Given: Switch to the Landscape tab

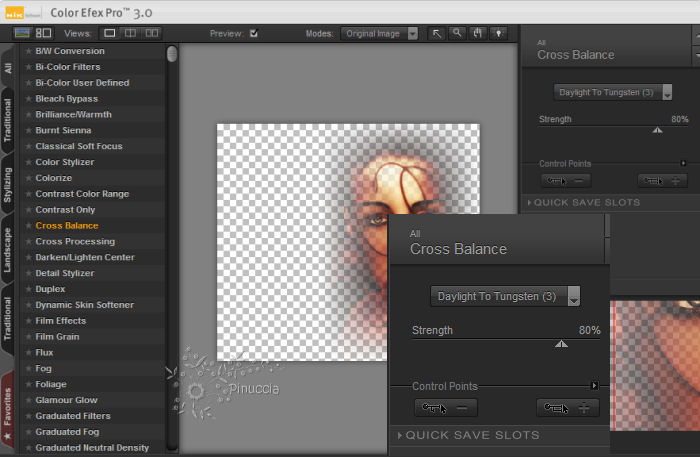Looking at the screenshot, I should [8, 249].
